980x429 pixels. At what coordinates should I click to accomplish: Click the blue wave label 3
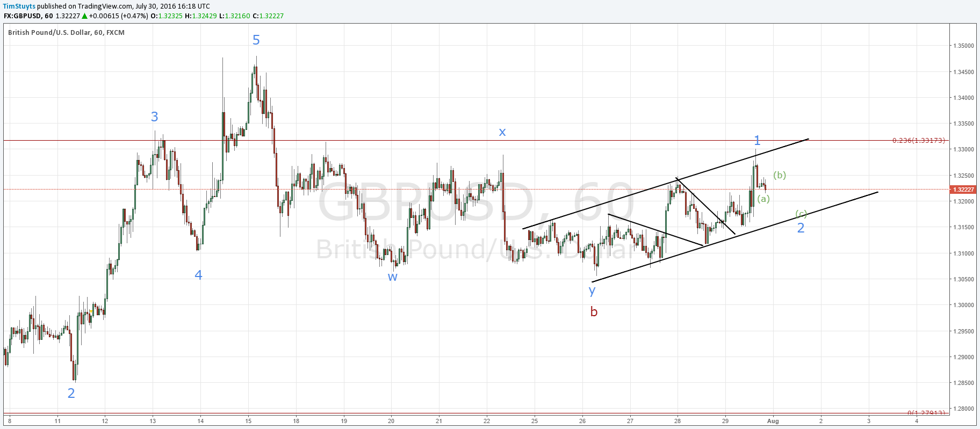pyautogui.click(x=155, y=117)
